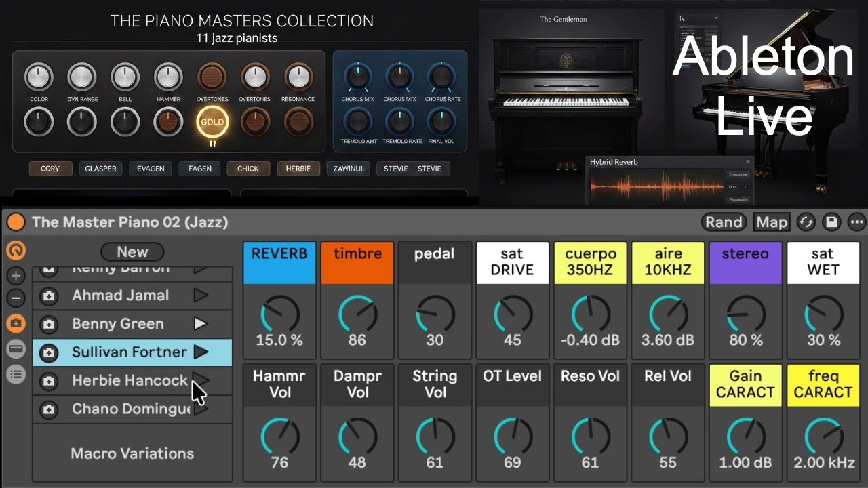868x488 pixels.
Task: Click the Rel Vol macro knob
Action: pyautogui.click(x=668, y=436)
